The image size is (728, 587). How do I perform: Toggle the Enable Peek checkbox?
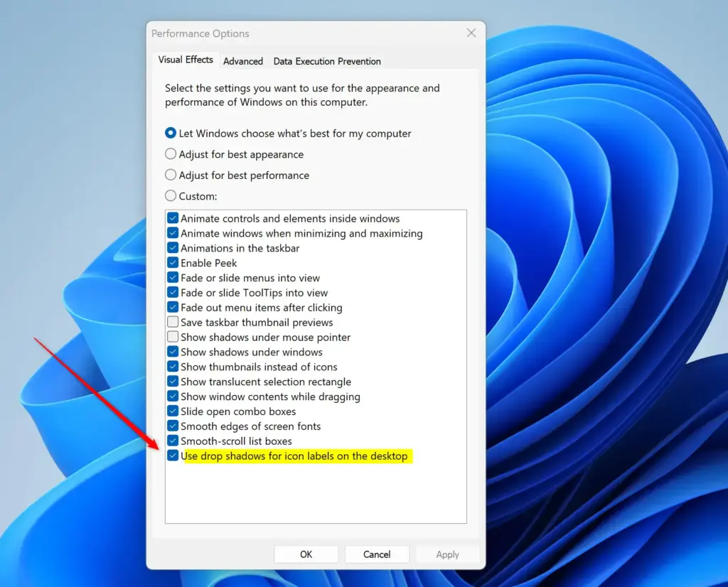(173, 263)
